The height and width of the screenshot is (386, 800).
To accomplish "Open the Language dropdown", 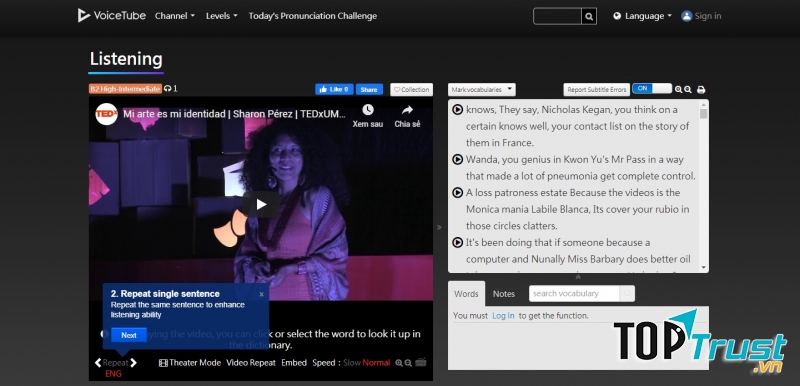I will 642,16.
